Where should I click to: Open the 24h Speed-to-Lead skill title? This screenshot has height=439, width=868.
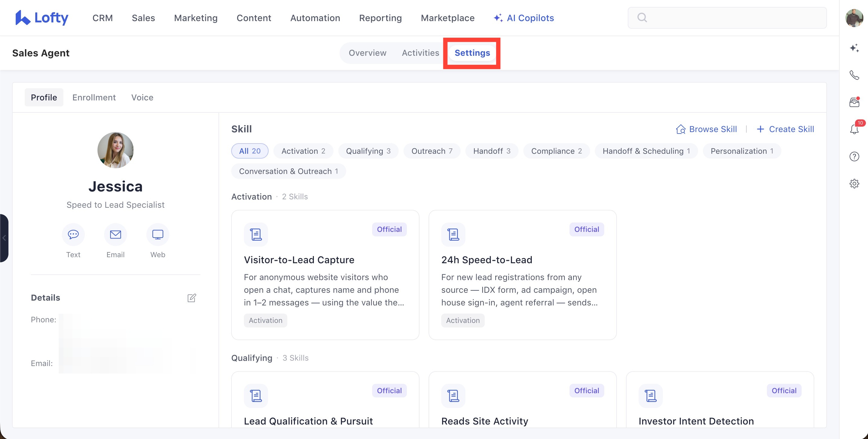click(x=487, y=260)
